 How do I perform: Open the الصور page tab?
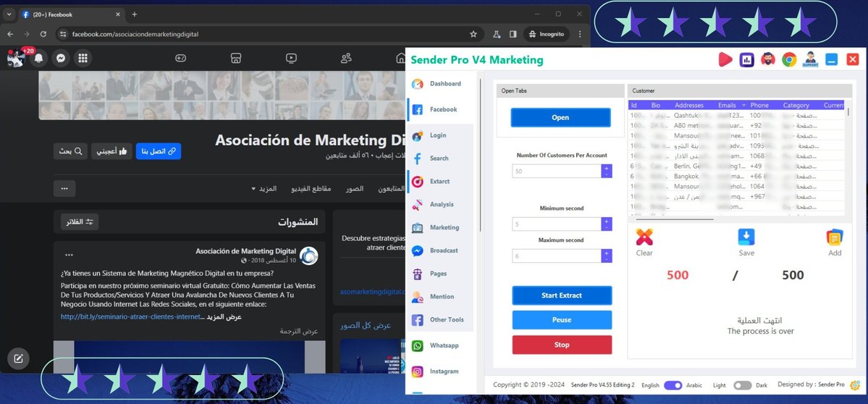coord(354,189)
